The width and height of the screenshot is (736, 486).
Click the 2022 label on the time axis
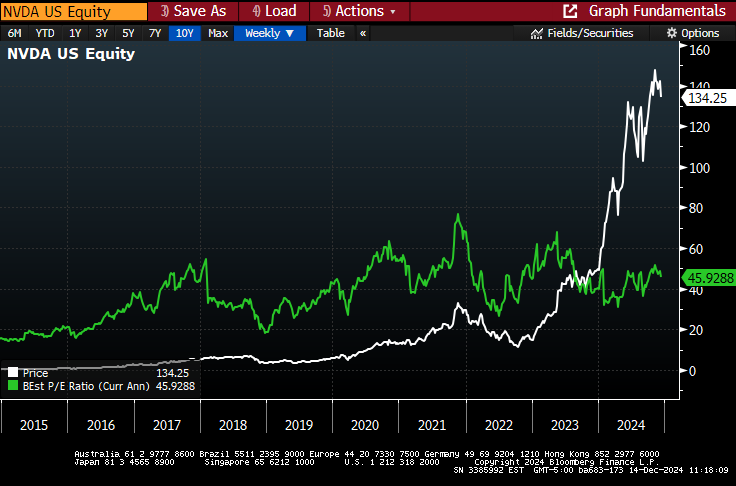click(498, 425)
